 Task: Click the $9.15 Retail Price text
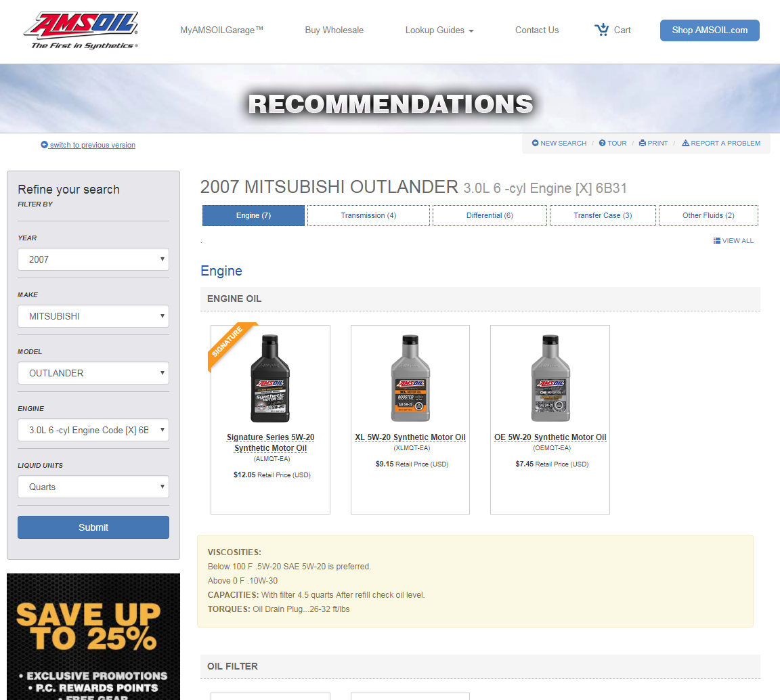click(x=412, y=464)
